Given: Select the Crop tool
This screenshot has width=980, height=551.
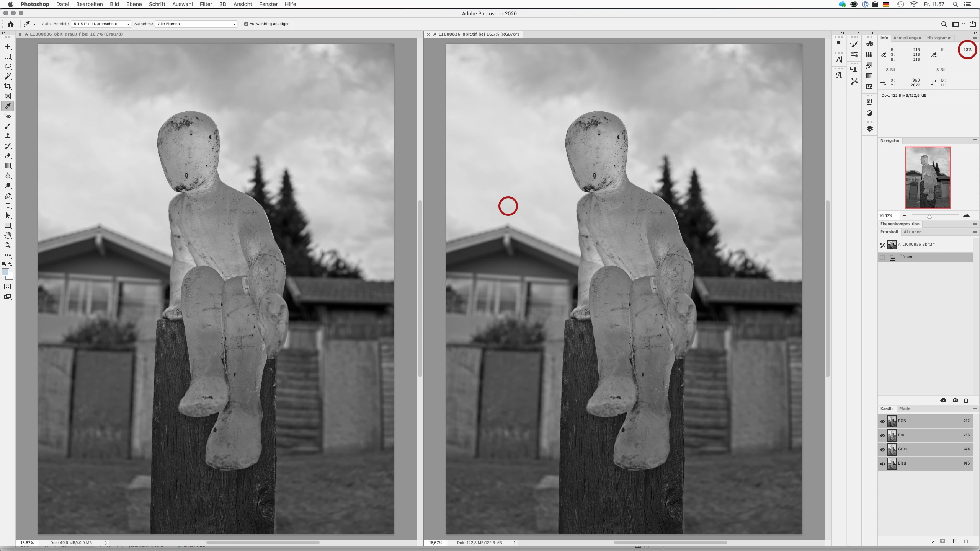Looking at the screenshot, I should coord(8,86).
